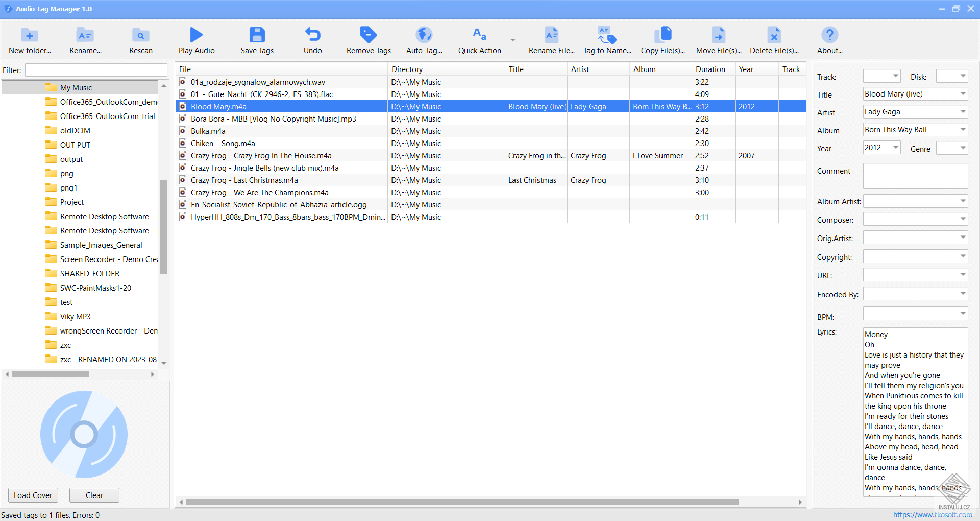Rescan the current folder
980x521 pixels.
(x=141, y=40)
